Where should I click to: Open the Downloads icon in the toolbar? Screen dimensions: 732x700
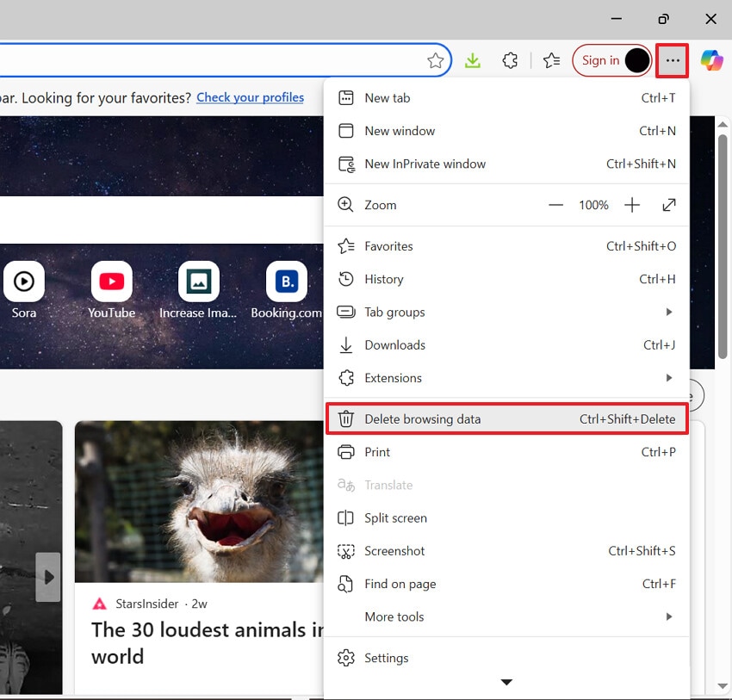(x=472, y=60)
